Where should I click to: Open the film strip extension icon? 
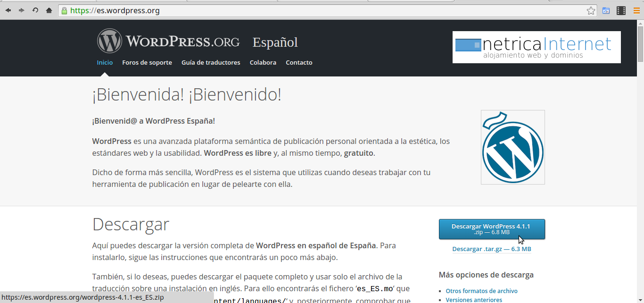(621, 10)
